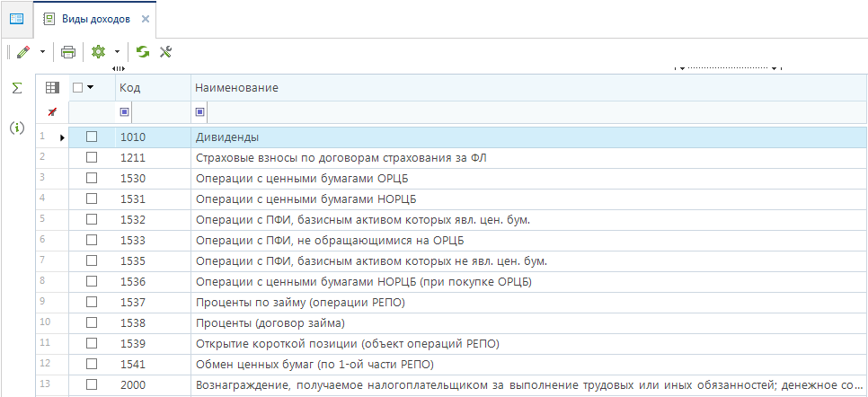
Task: Click the grid column chooser icon
Action: [x=52, y=88]
